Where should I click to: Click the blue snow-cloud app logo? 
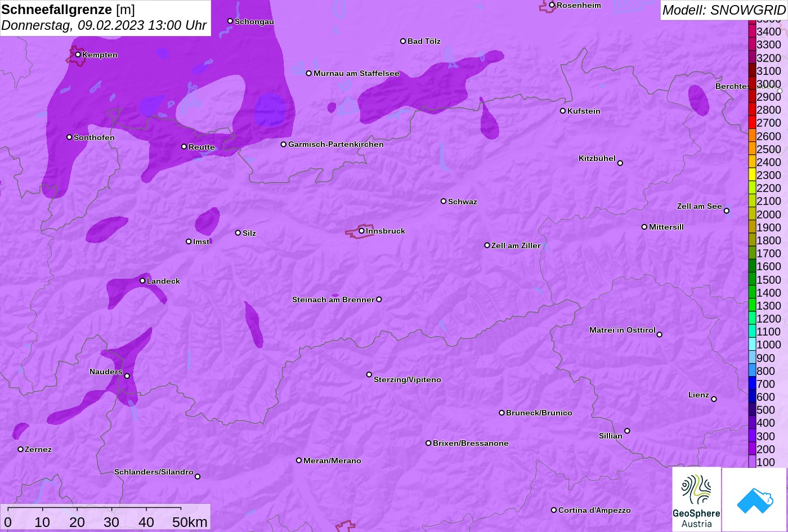754,499
